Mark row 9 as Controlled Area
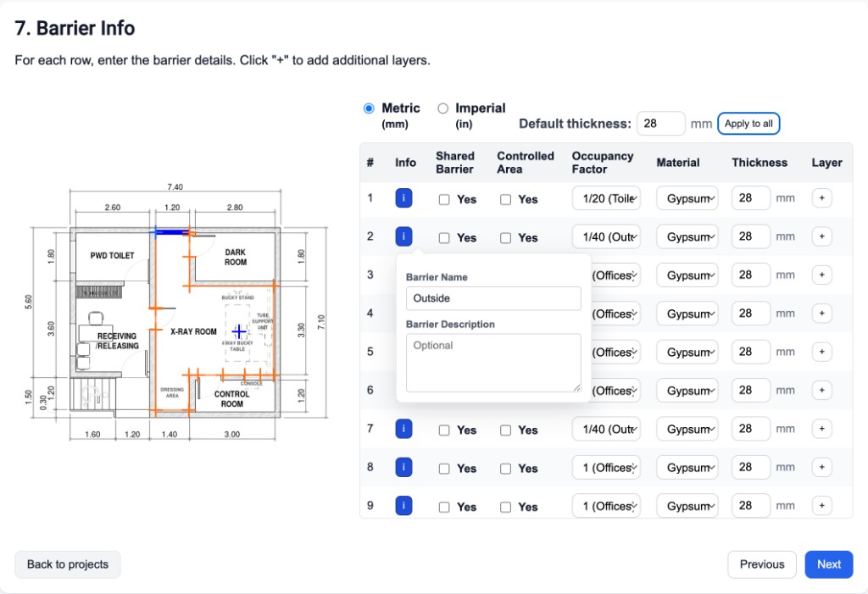The width and height of the screenshot is (868, 594). pos(505,507)
